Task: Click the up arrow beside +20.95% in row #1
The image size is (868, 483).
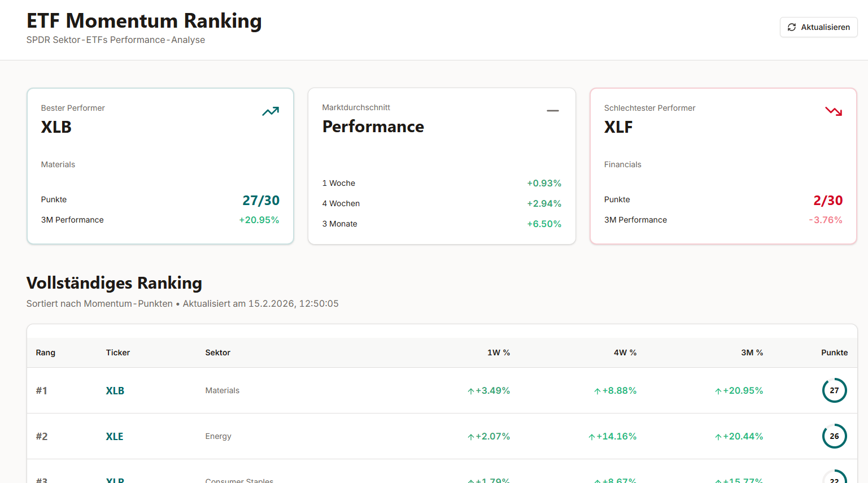Action: [719, 390]
